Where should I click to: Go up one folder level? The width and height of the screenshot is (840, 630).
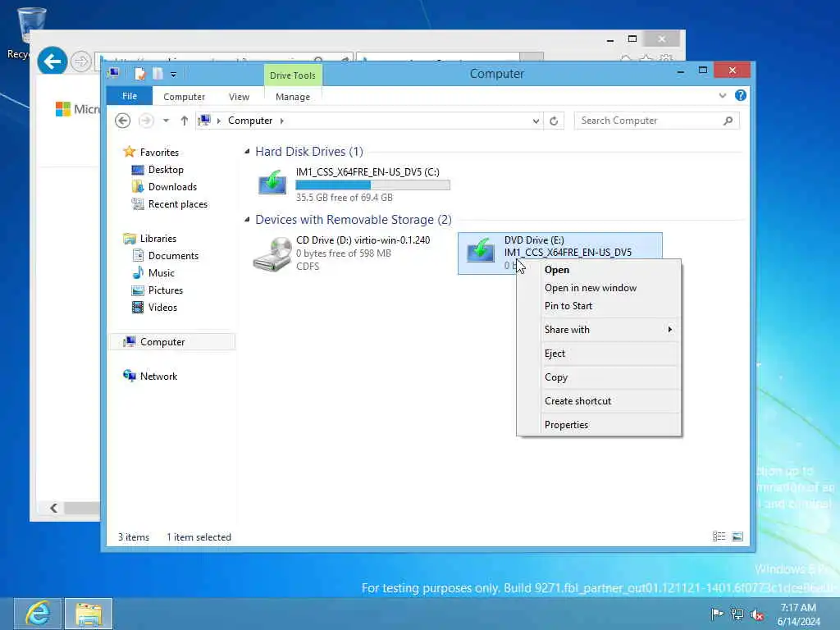click(185, 121)
